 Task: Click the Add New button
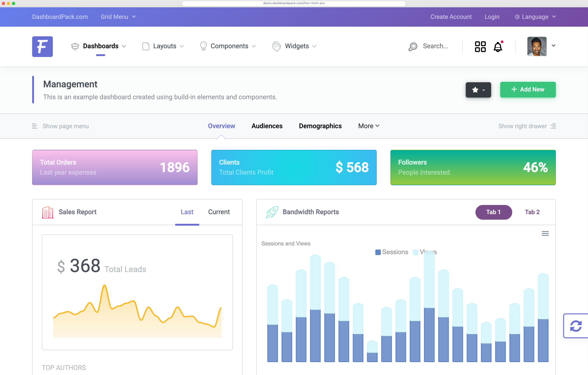click(x=528, y=90)
